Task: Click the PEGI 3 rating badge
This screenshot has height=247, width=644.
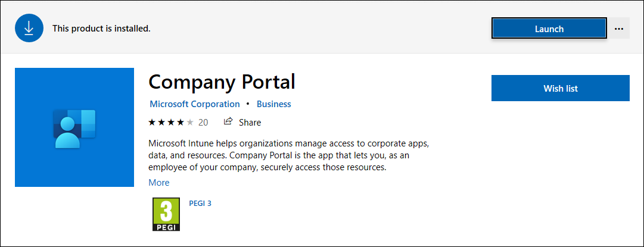Action: click(x=166, y=214)
